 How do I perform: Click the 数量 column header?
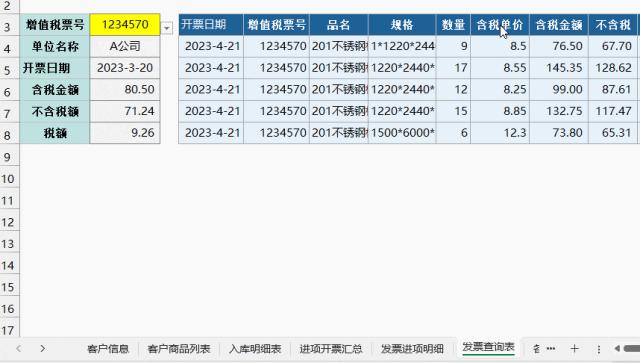tap(453, 24)
